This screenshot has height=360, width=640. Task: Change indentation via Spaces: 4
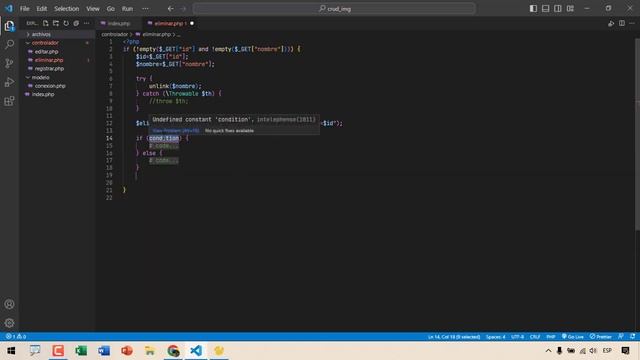[x=496, y=337]
